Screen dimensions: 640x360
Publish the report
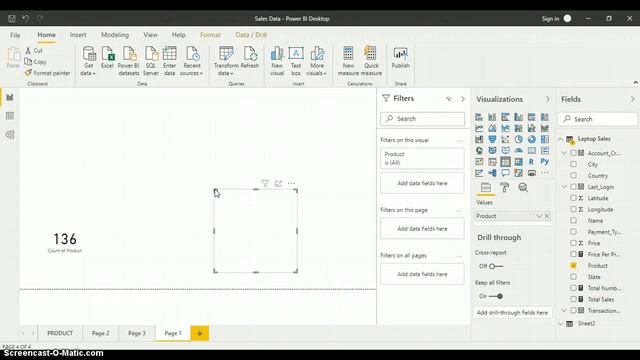pos(400,57)
